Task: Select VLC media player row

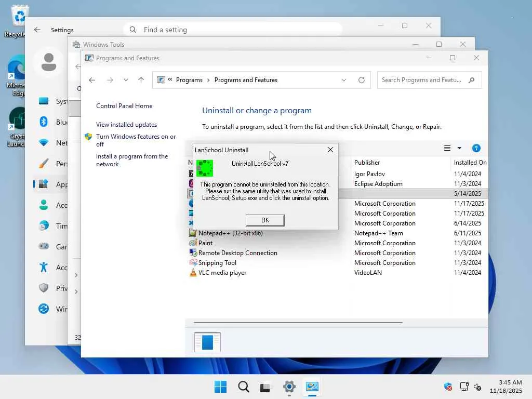Action: 338,272
